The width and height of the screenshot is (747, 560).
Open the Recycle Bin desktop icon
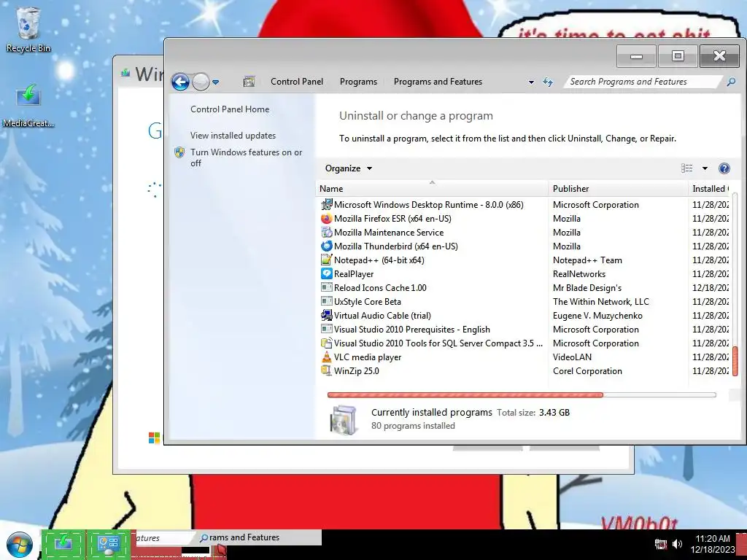click(x=28, y=29)
